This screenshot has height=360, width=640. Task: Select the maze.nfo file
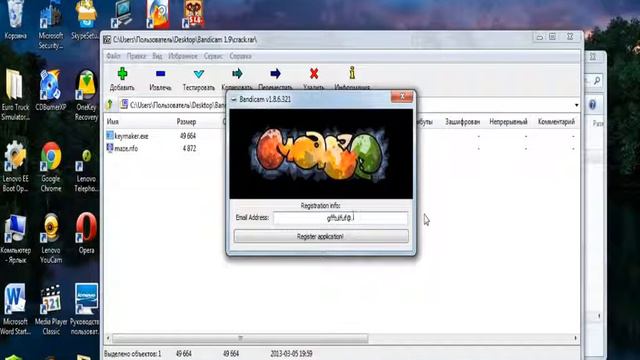pos(122,148)
